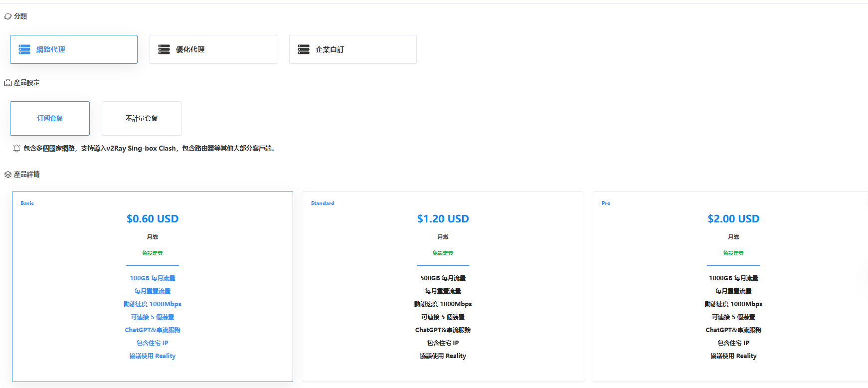Select the 網路代理 category
Viewport: 868px width, 388px height.
pos(74,49)
